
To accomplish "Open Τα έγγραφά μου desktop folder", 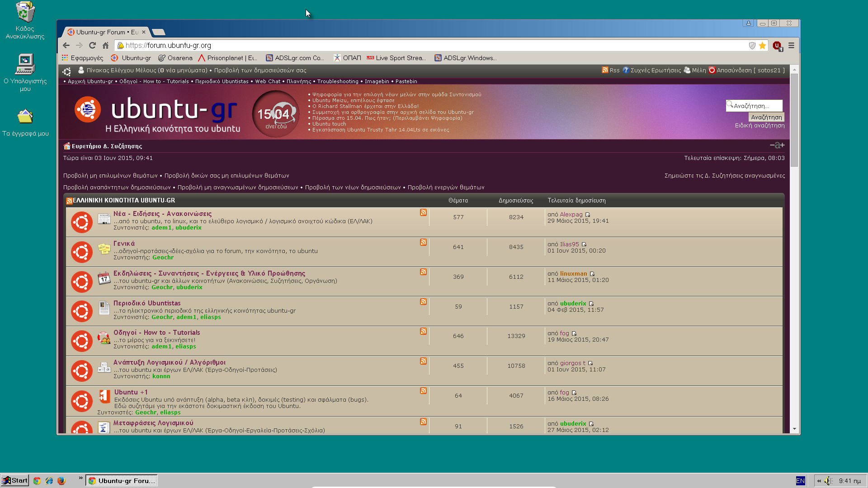I will click(x=25, y=122).
